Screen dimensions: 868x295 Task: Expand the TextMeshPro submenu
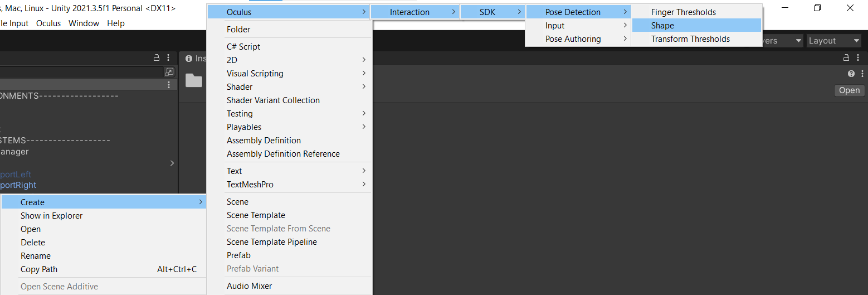click(x=289, y=185)
